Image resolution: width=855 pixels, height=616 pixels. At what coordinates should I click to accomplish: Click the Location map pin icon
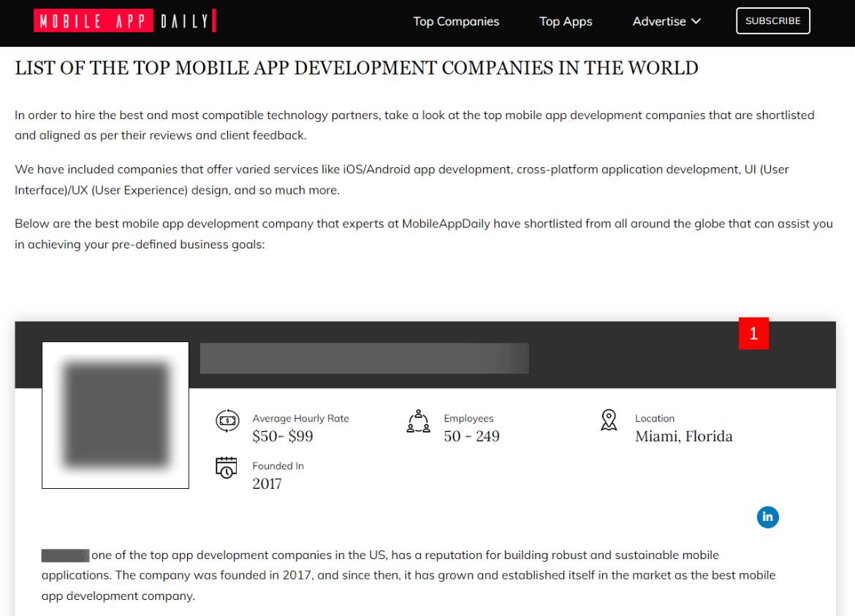point(609,419)
